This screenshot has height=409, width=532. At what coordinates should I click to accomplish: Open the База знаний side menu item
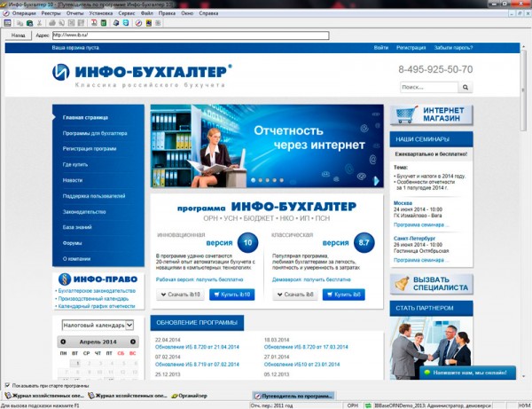pos(77,227)
